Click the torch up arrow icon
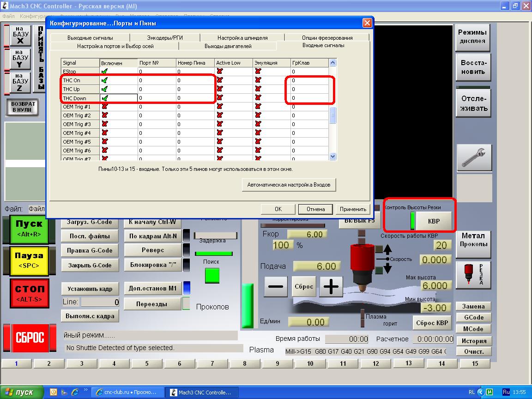This screenshot has height=399, width=532. [387, 249]
